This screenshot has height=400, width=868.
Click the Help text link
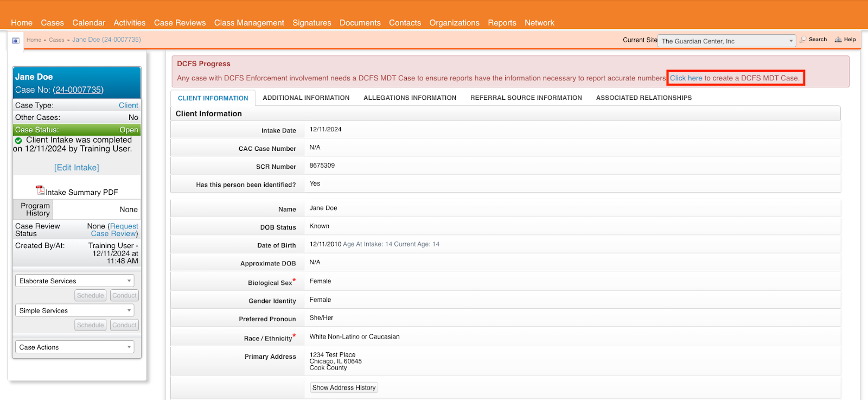(850, 40)
